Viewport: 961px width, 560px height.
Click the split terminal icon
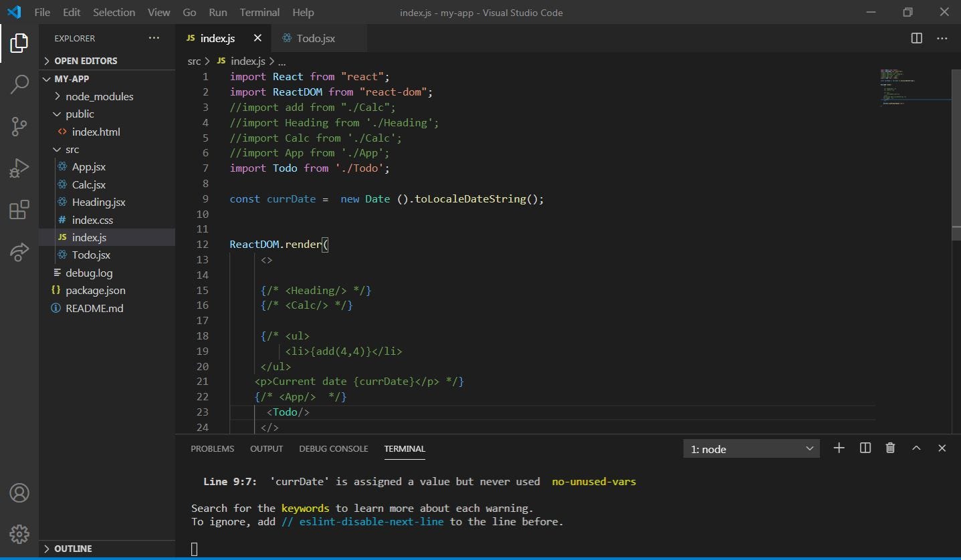point(865,448)
